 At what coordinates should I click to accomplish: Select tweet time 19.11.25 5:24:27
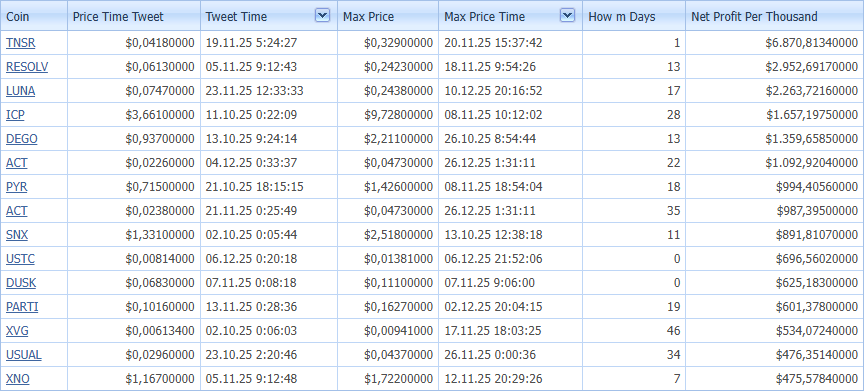point(251,42)
